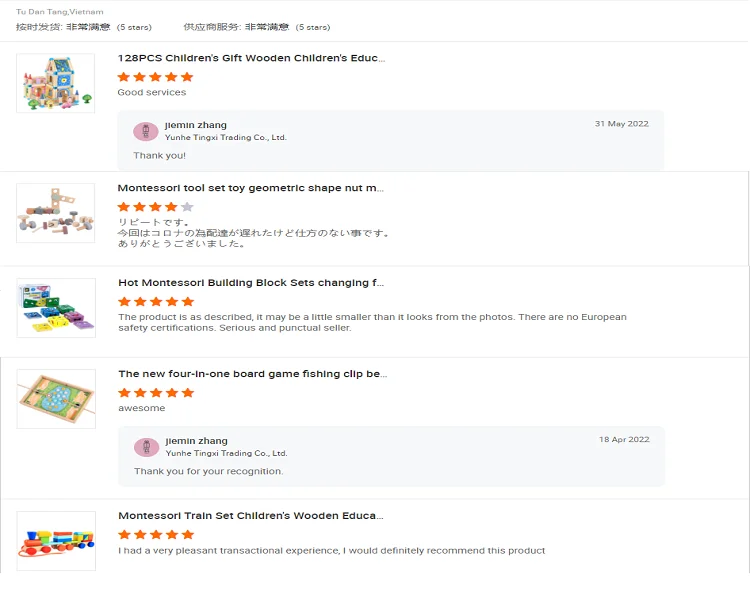Open 'The new four-in-one board game' title

point(251,374)
